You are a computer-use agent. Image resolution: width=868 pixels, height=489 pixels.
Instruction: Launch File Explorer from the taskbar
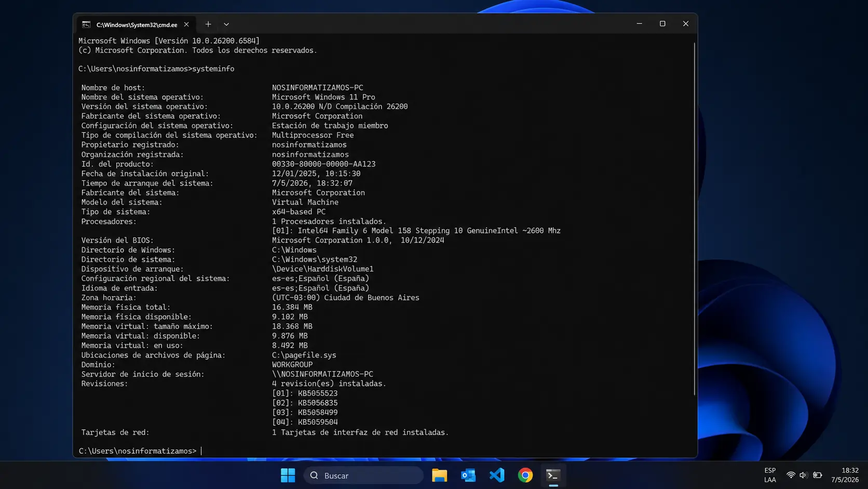tap(439, 475)
